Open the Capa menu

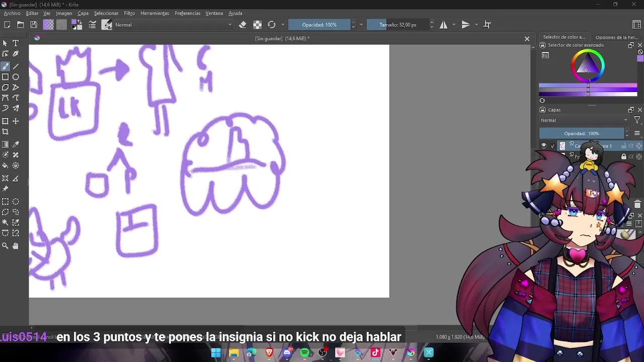click(83, 13)
